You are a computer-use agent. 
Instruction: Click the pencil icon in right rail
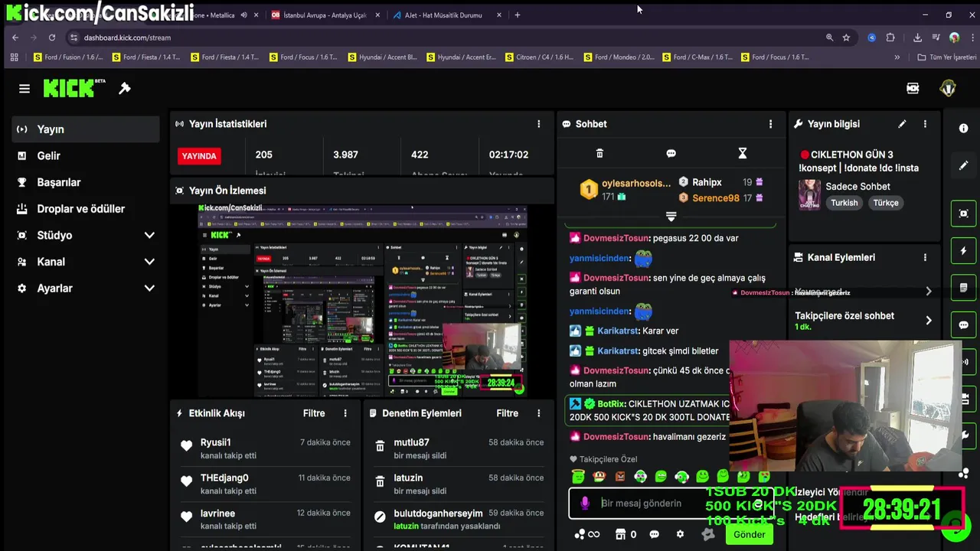[x=963, y=166]
